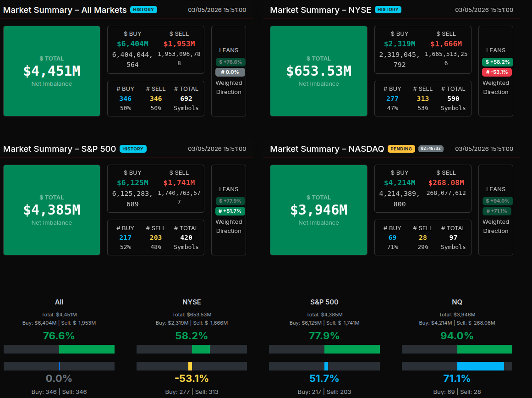Click the NASDAQ PENDING status badge

(x=401, y=149)
